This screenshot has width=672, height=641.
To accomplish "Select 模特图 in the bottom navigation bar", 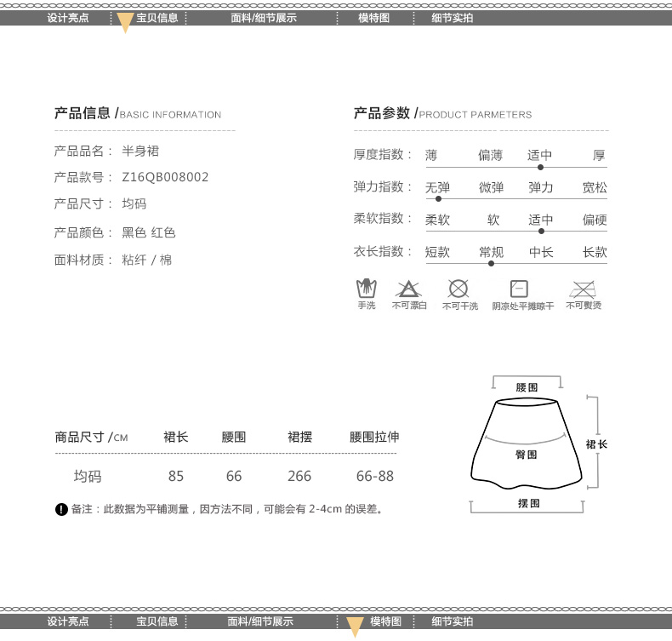I will pos(385,621).
